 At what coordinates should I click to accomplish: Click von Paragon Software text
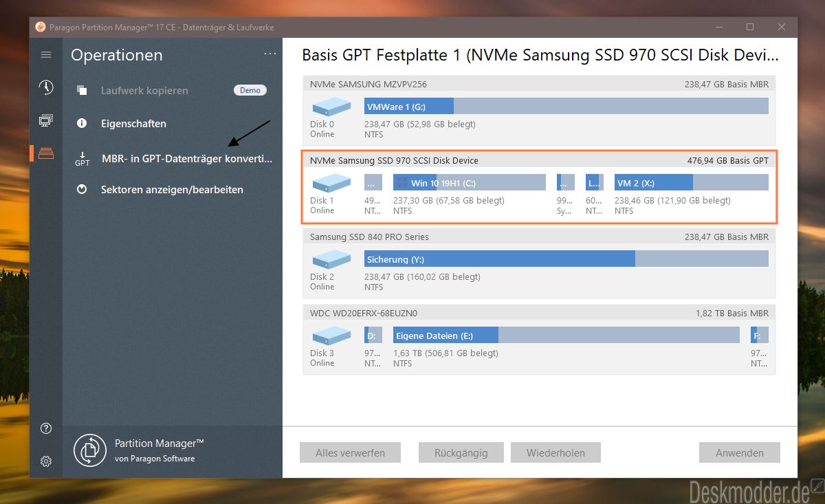[155, 459]
